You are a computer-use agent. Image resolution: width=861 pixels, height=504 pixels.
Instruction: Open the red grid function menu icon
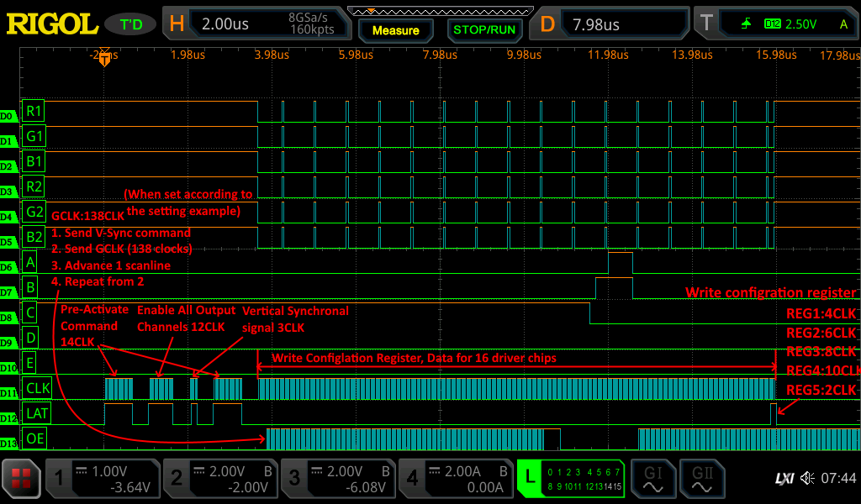(x=21, y=479)
